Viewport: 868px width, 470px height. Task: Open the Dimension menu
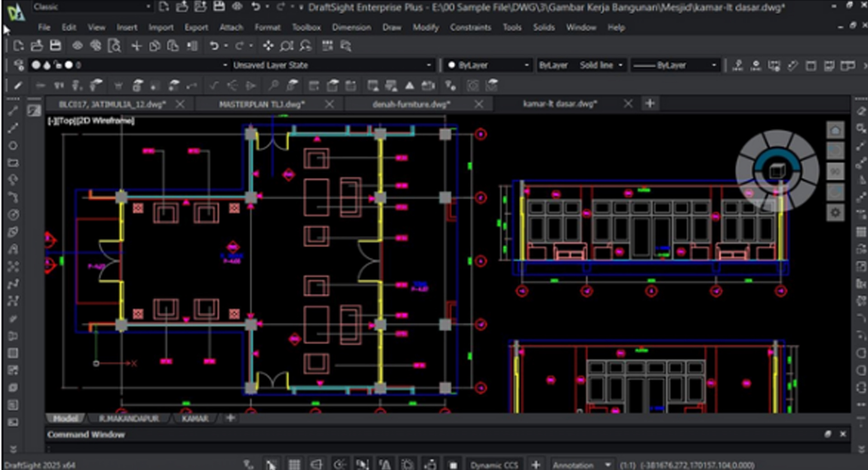point(351,28)
